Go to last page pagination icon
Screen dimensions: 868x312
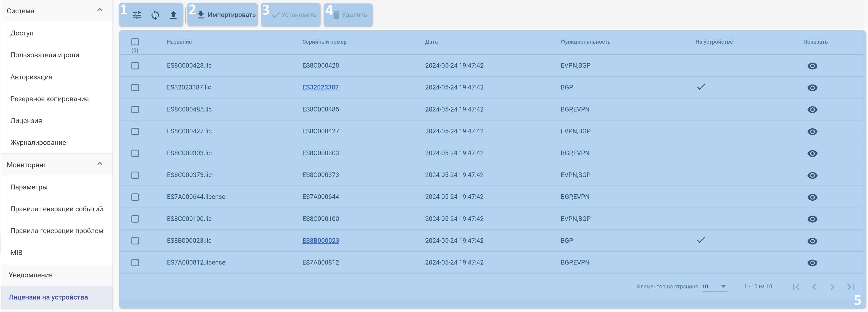coord(850,287)
